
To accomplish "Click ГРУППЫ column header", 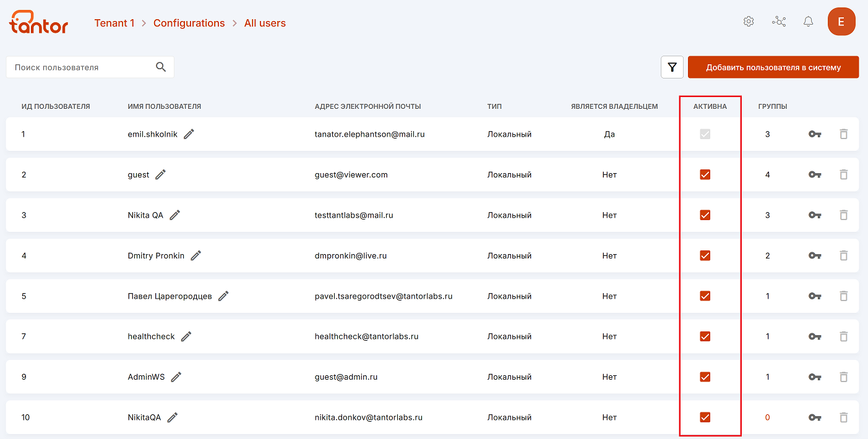I will (773, 106).
